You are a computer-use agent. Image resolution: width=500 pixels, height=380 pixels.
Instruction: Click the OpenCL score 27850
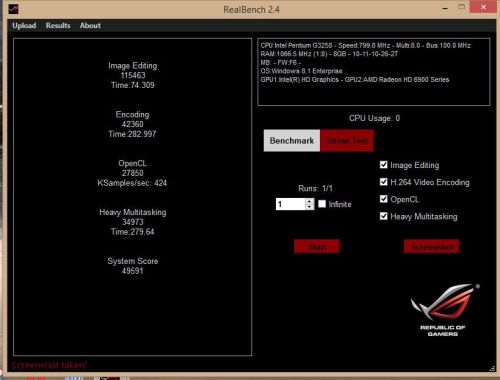132,173
